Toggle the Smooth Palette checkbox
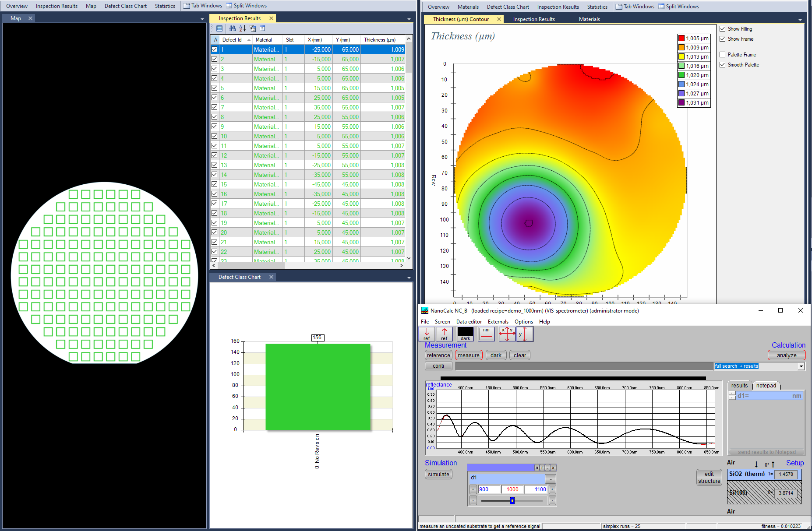 pos(723,65)
